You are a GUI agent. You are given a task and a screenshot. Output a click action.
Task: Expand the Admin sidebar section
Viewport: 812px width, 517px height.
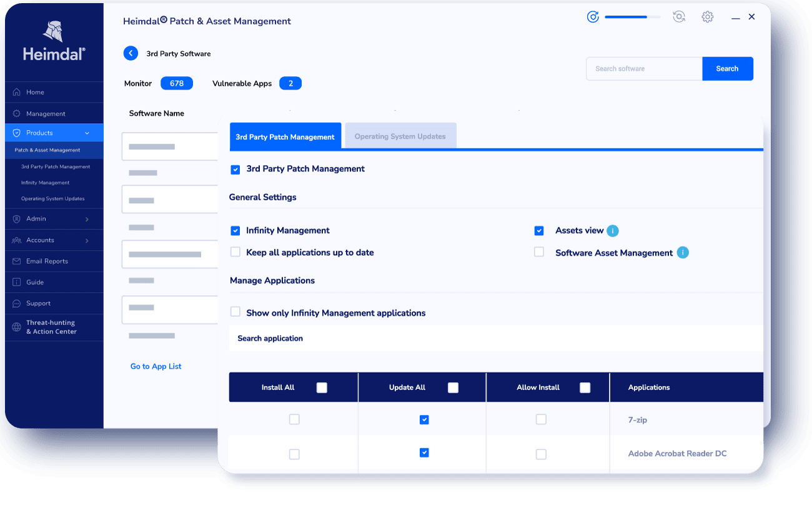point(87,219)
